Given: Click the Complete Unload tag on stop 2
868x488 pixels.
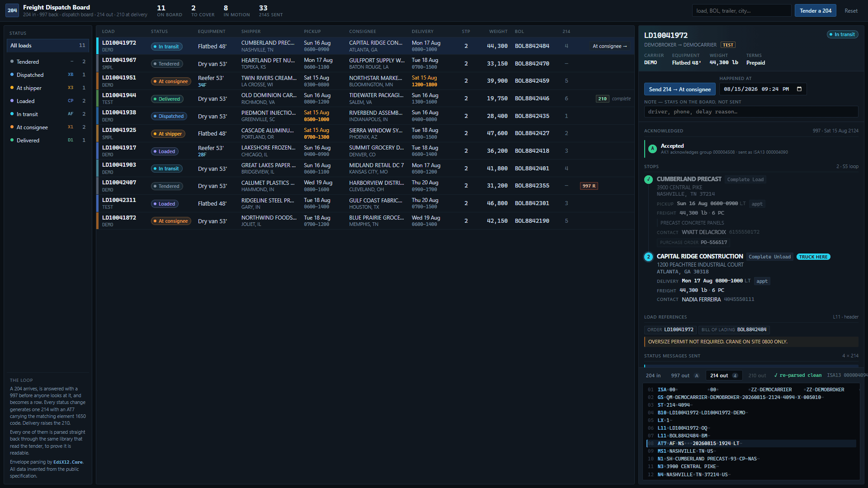Looking at the screenshot, I should tap(769, 257).
